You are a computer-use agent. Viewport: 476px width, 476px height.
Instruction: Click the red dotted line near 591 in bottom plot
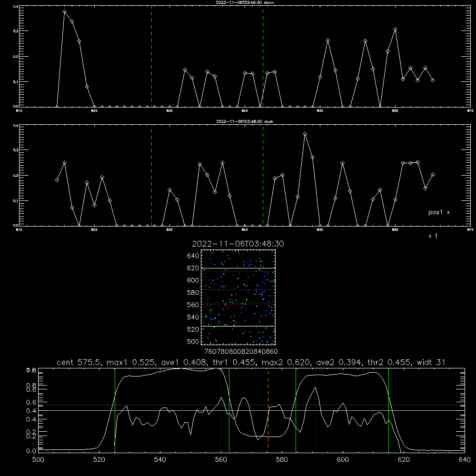click(x=316, y=410)
